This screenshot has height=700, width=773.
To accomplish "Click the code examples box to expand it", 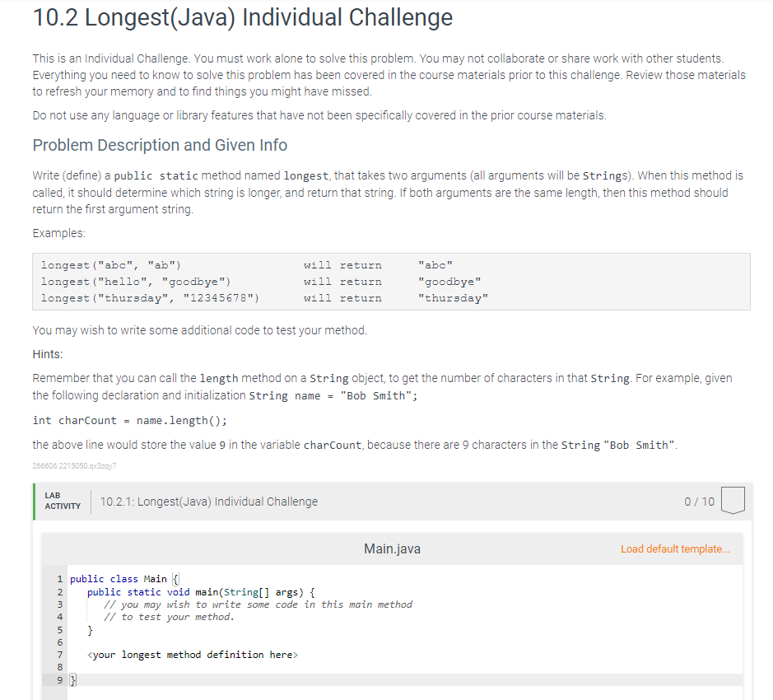I will (x=393, y=281).
